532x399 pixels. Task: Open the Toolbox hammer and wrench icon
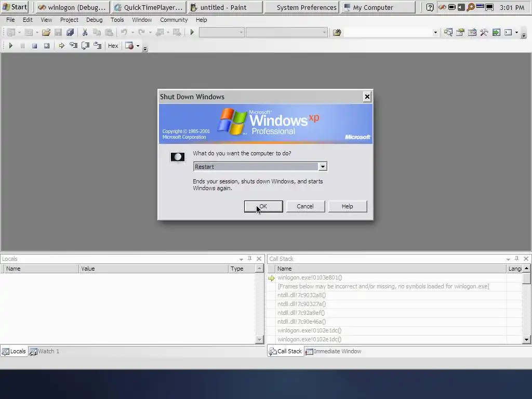click(x=484, y=33)
